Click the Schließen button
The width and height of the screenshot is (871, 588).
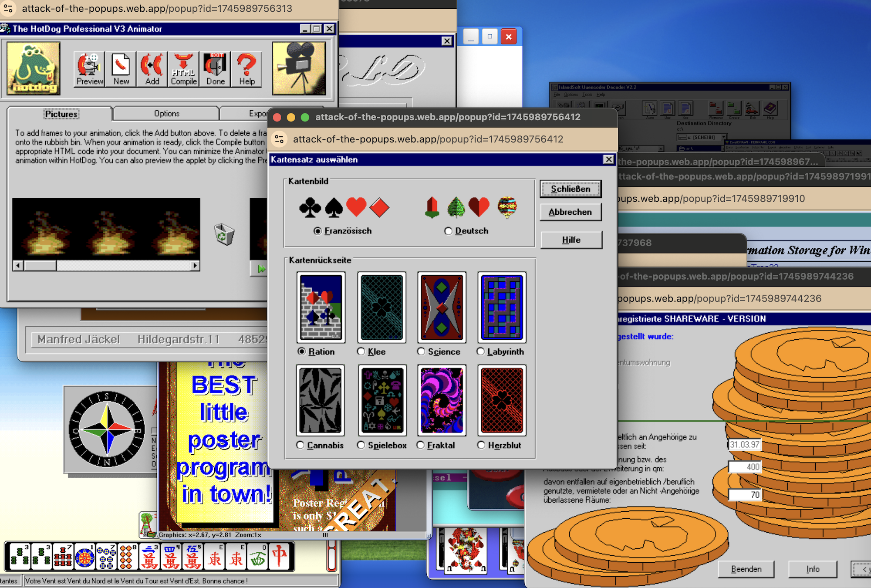pyautogui.click(x=571, y=189)
